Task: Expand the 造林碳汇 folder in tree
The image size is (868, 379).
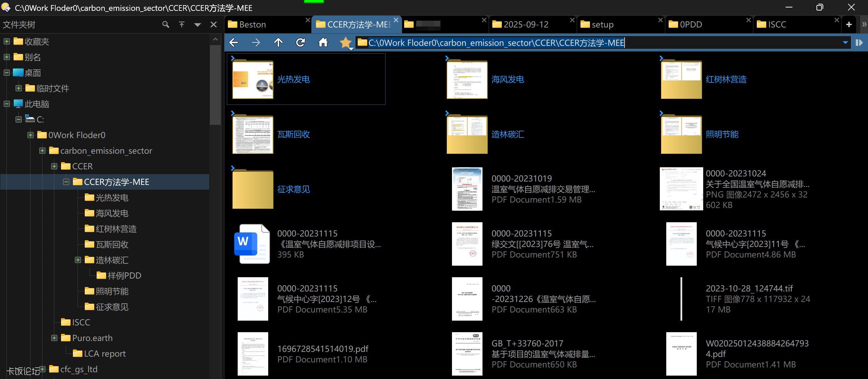Action: tap(78, 260)
